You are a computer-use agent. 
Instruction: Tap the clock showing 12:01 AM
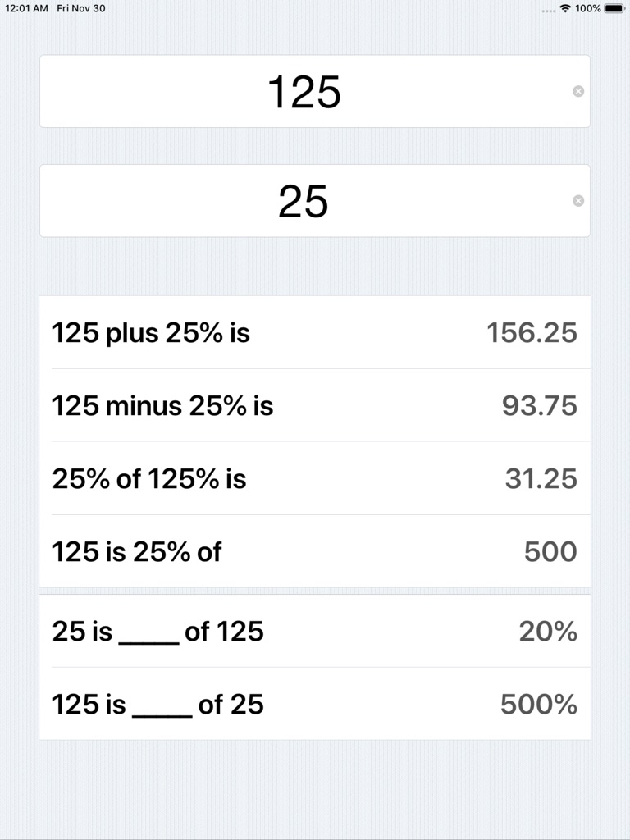25,8
